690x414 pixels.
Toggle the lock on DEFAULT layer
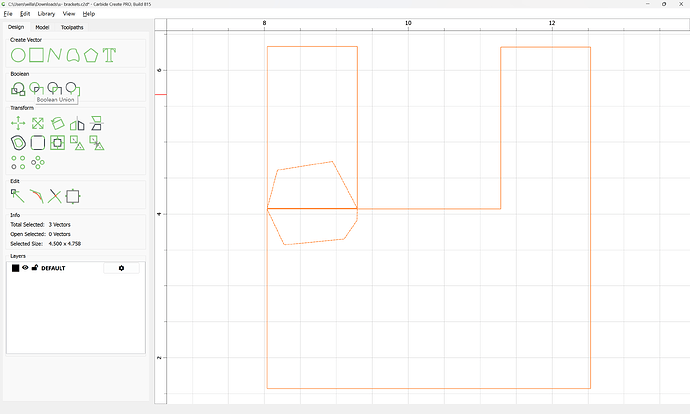point(35,267)
